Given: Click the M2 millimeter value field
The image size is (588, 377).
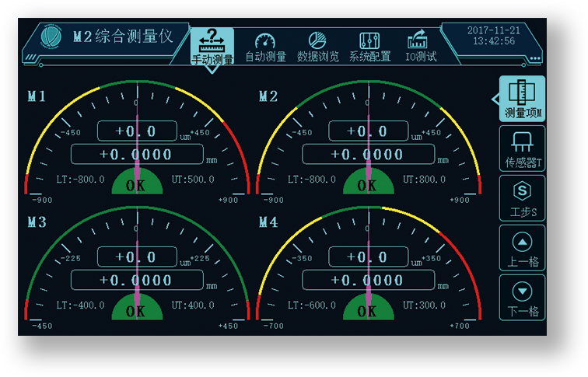Looking at the screenshot, I should point(368,154).
